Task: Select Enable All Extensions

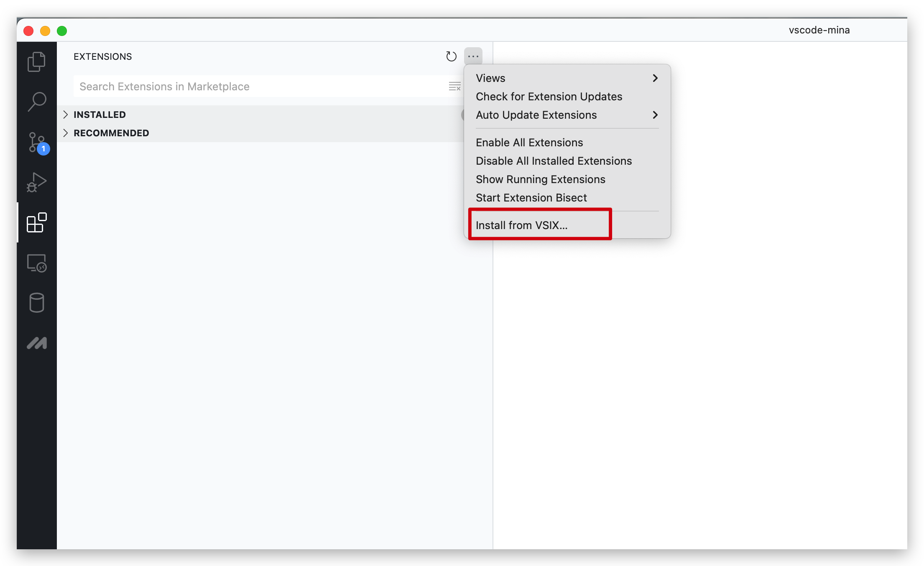Action: click(x=567, y=143)
